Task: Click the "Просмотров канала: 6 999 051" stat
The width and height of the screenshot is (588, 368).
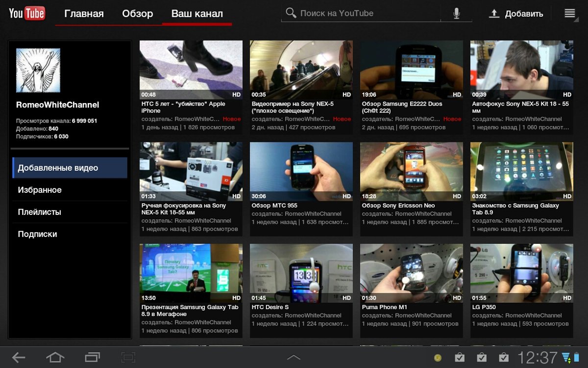Action: 57,121
